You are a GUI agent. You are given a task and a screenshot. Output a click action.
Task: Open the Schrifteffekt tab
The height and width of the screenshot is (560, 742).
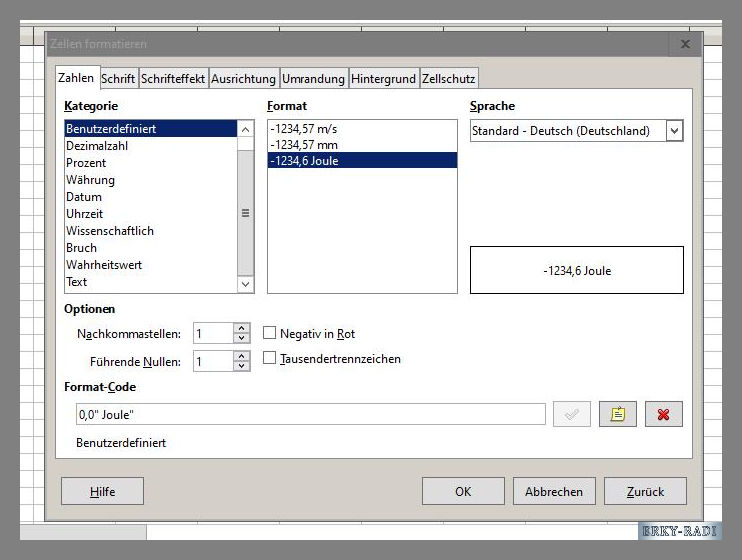(173, 79)
